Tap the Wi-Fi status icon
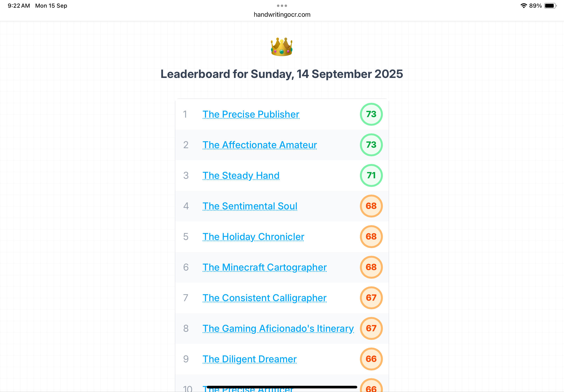This screenshot has width=564, height=392. pos(523,6)
